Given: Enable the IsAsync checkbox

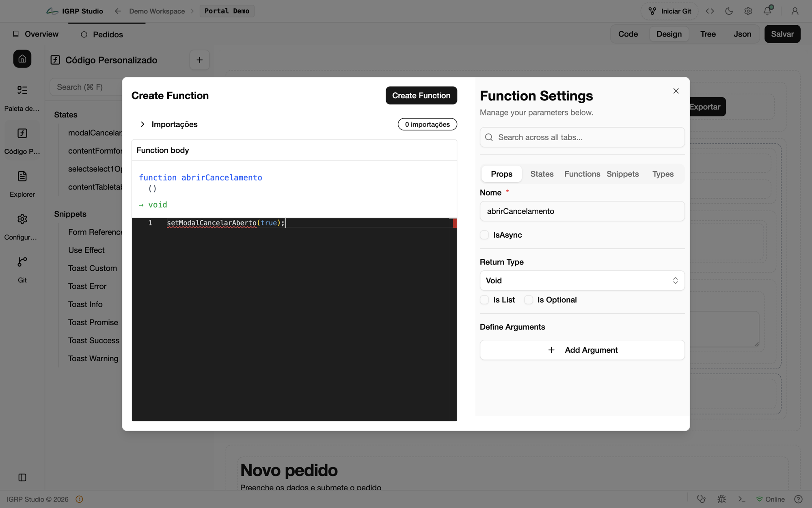Looking at the screenshot, I should [484, 235].
